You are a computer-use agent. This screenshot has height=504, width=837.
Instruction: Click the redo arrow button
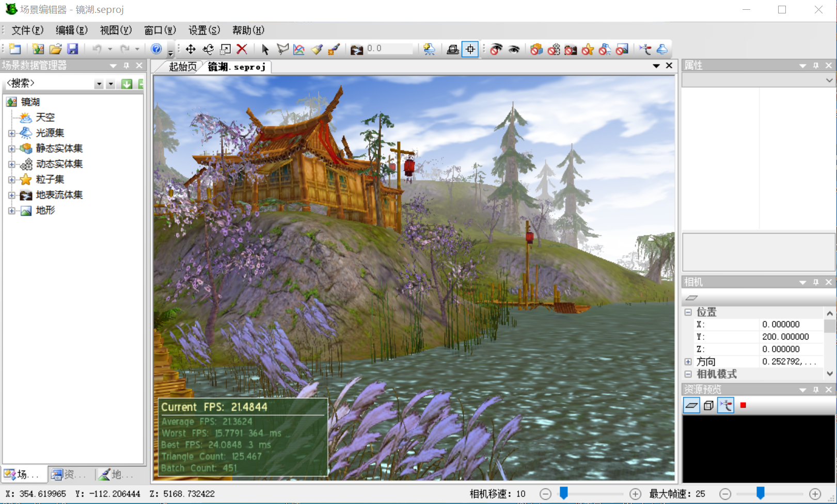(125, 49)
